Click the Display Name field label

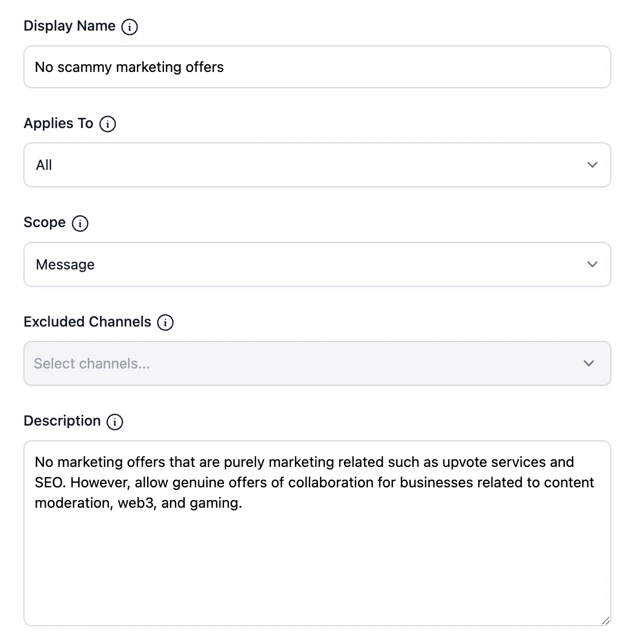pos(69,26)
